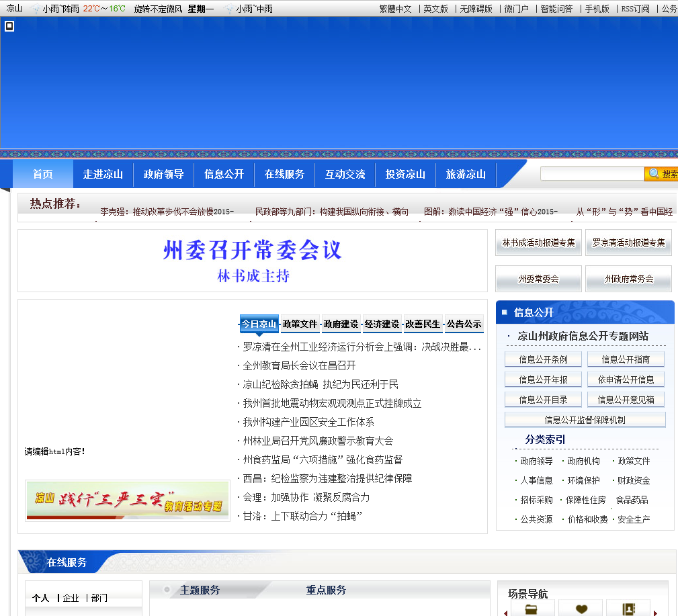This screenshot has height=616, width=678.
Task: Open the contact book icon in 场景导航
Action: click(628, 609)
